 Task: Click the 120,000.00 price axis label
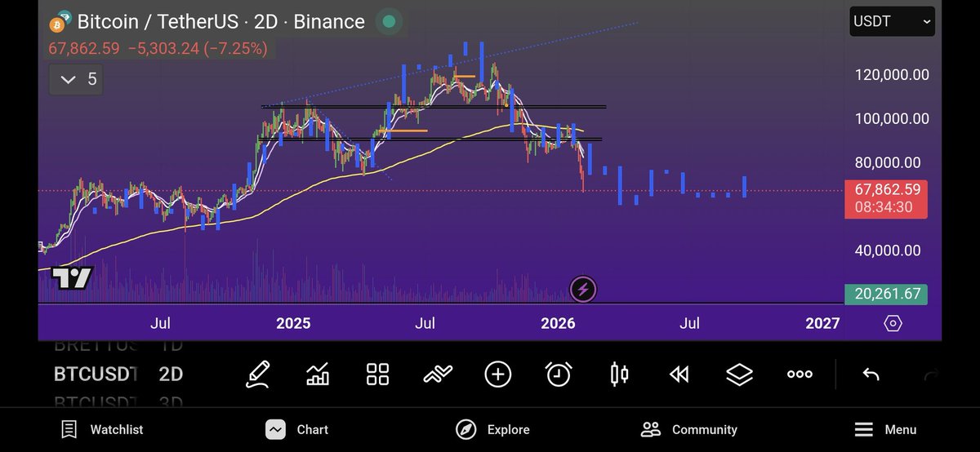892,74
